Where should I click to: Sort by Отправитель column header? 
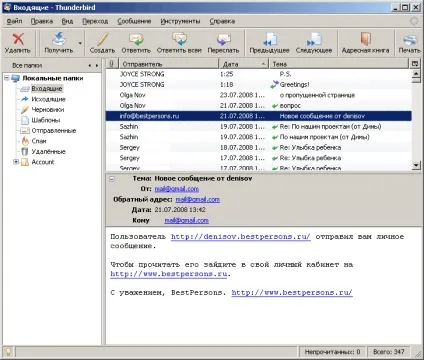point(168,64)
